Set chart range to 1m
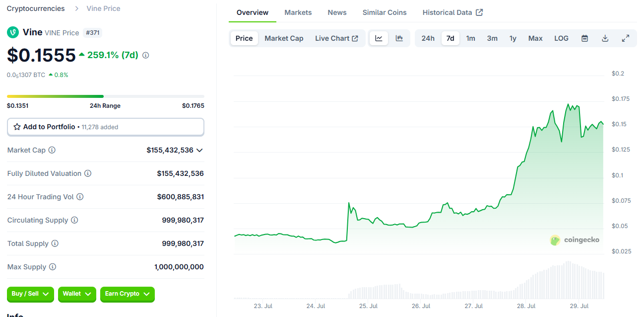 point(470,38)
